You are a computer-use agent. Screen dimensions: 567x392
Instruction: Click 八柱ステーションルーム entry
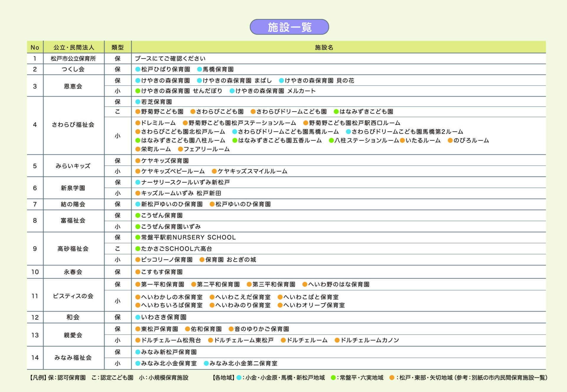coord(367,140)
